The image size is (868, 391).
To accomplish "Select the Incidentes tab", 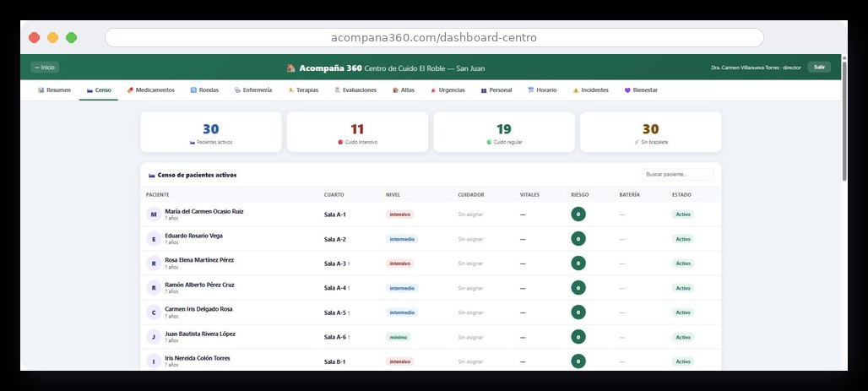I will (x=591, y=90).
